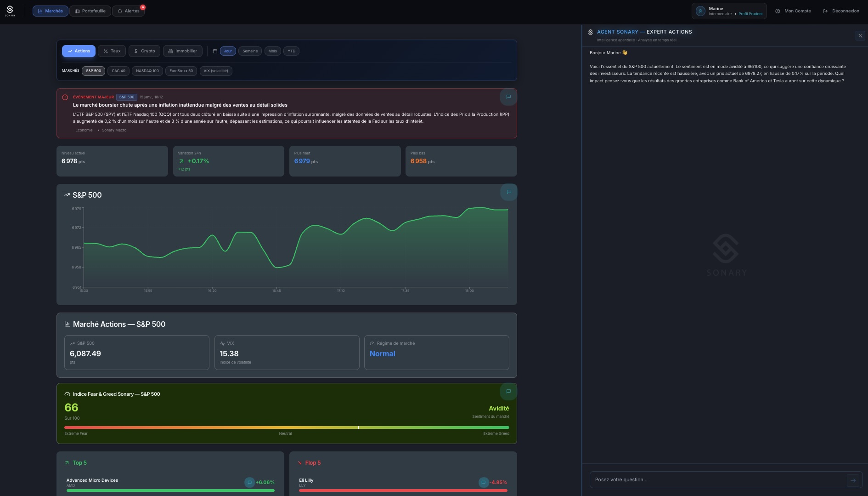Click the Plus bas 6 958 value

pos(418,161)
